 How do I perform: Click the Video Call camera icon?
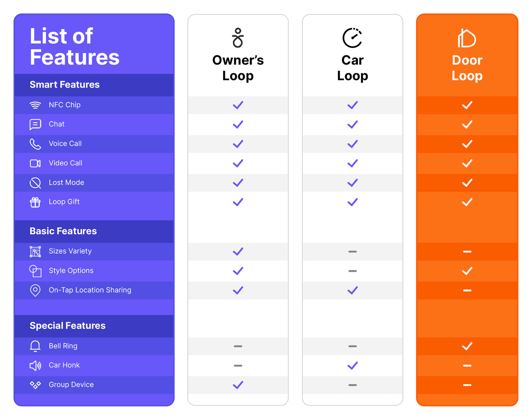[35, 163]
